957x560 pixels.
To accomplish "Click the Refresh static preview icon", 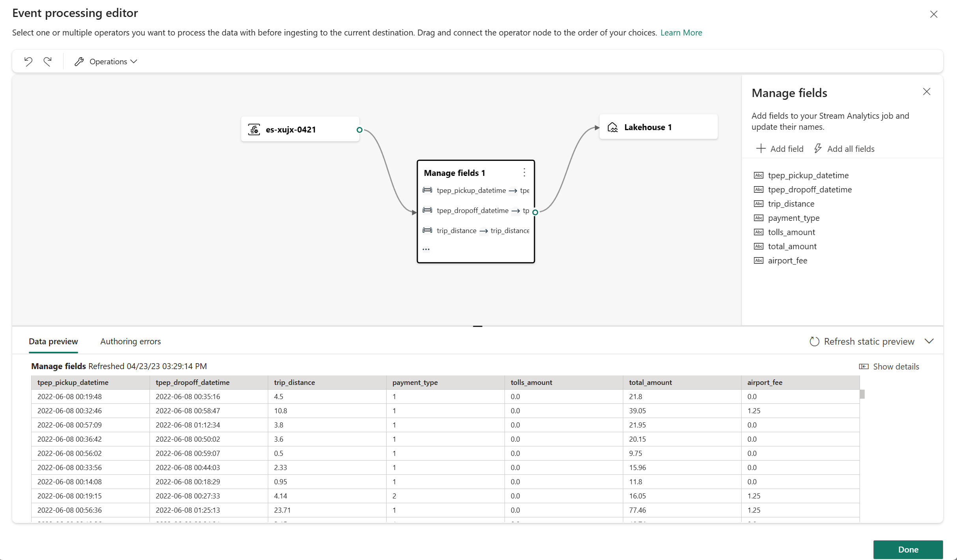I will coord(815,341).
